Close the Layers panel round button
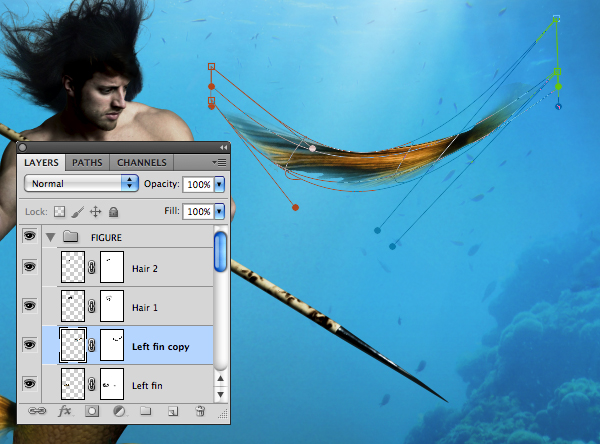Screen dimensions: 600x444 pos(22,147)
